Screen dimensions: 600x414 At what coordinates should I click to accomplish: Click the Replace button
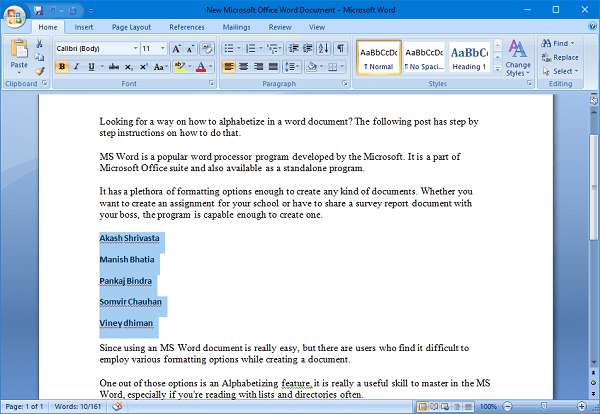tap(560, 57)
